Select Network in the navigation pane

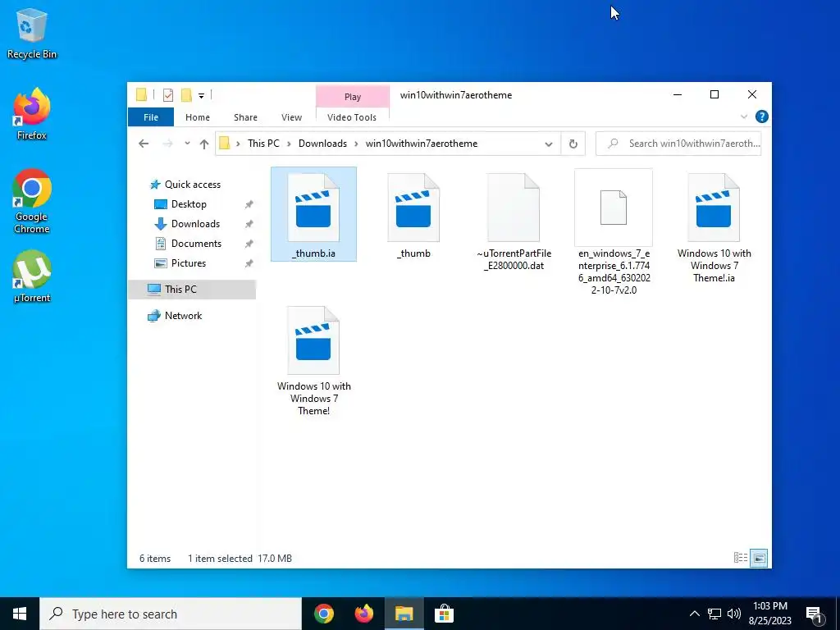tap(183, 316)
